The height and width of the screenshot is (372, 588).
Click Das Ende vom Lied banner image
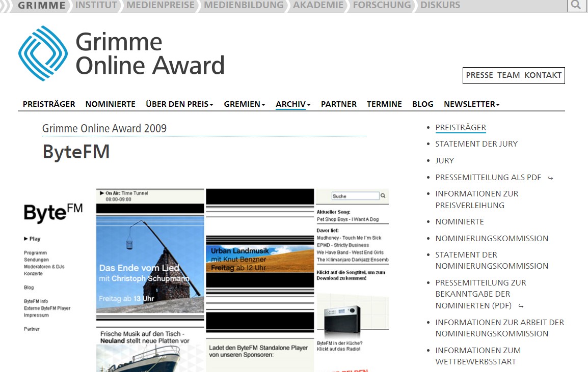tap(150, 265)
